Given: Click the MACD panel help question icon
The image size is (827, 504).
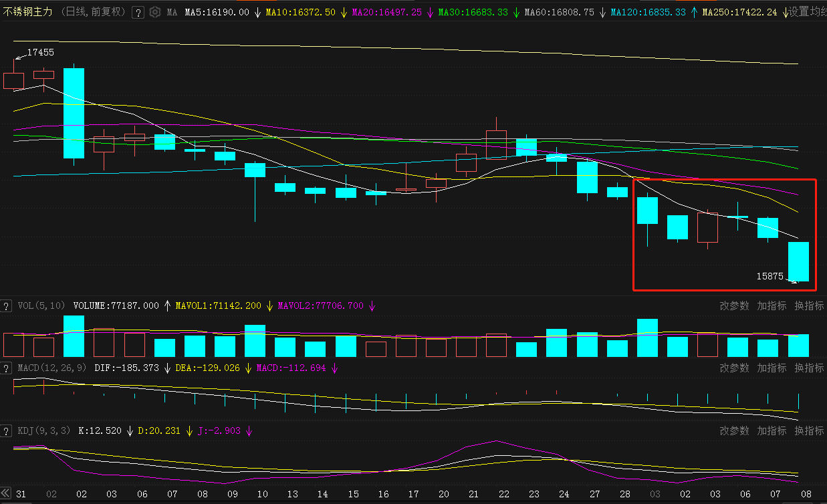Looking at the screenshot, I should click(x=7, y=368).
